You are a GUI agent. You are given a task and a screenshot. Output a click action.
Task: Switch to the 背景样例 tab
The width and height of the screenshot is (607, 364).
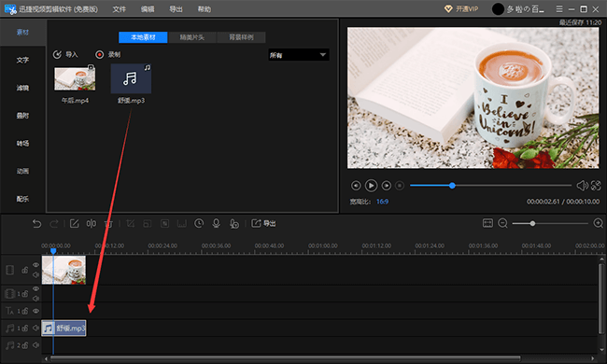point(241,37)
